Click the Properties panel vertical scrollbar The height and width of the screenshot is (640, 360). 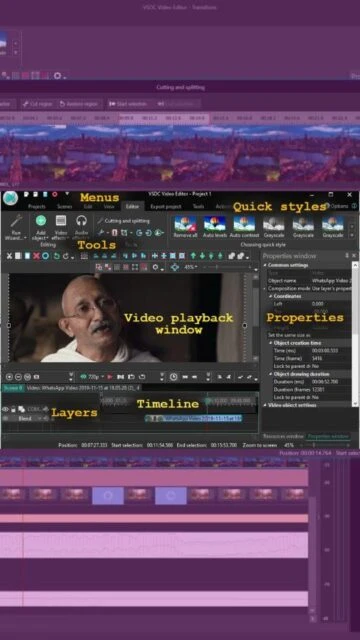(x=355, y=333)
